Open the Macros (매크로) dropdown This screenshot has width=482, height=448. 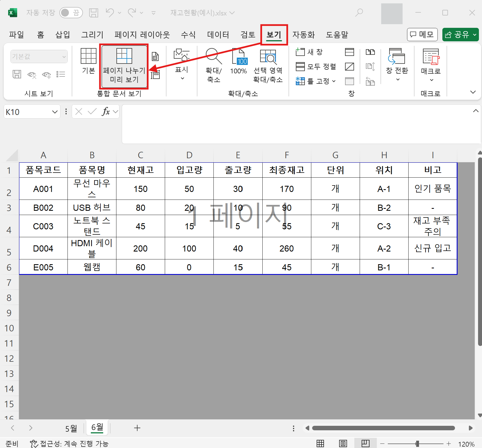(431, 65)
